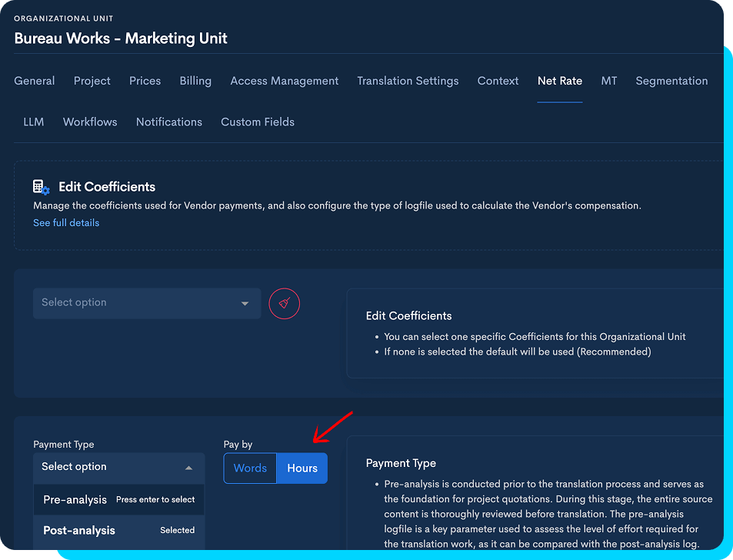Open the Workflows tab
Image resolution: width=733 pixels, height=560 pixels.
(x=90, y=122)
